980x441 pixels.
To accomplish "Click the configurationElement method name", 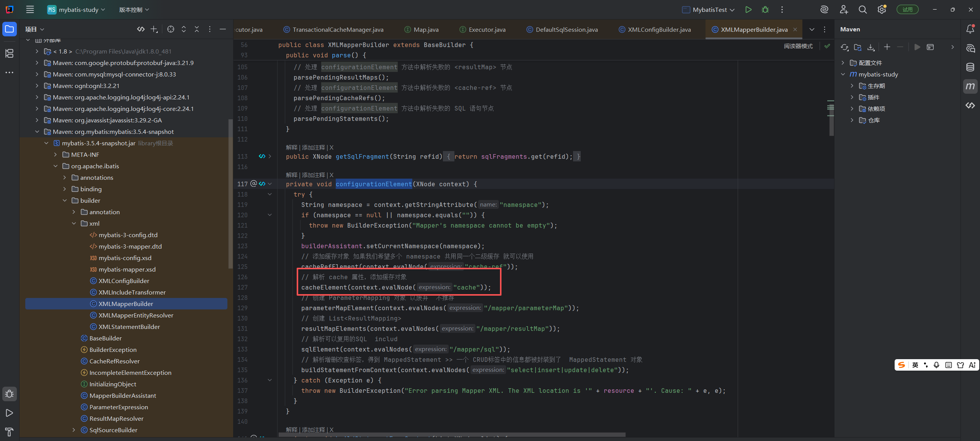I will coord(374,184).
